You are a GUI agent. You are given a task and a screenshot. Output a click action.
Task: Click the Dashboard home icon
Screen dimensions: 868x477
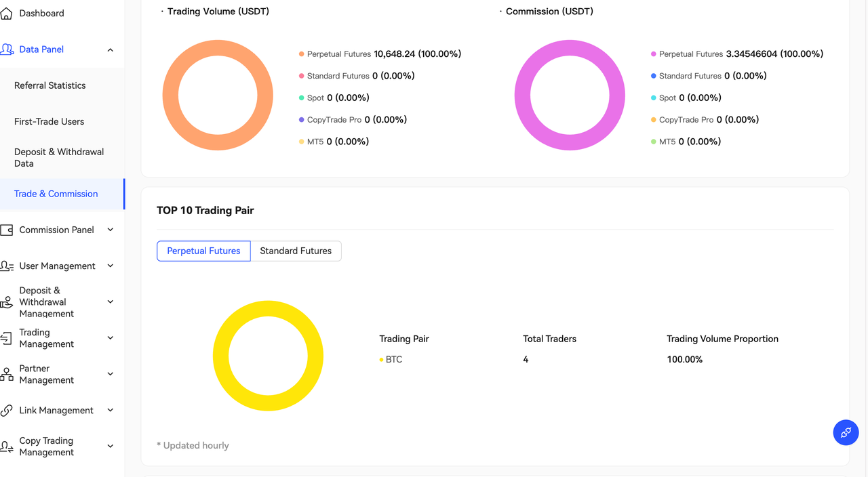tap(7, 14)
